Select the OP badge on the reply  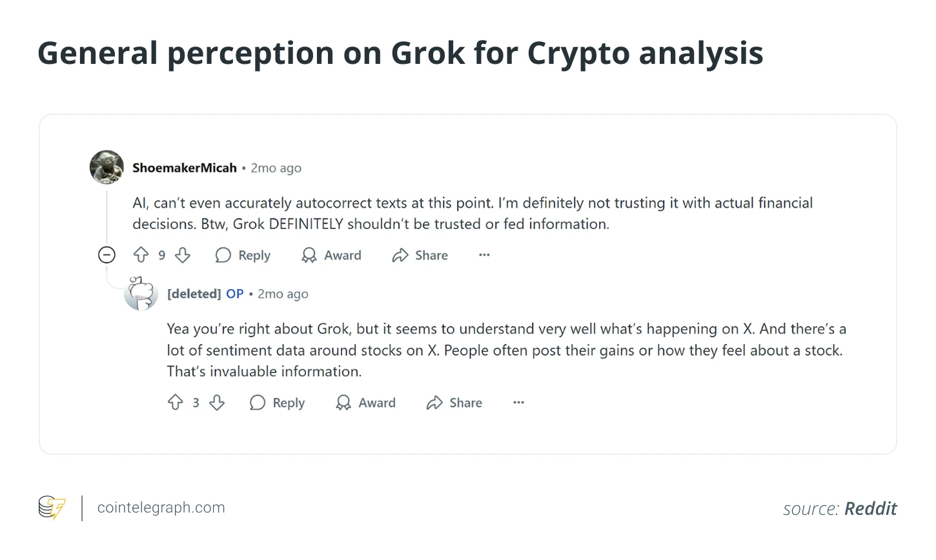[234, 294]
